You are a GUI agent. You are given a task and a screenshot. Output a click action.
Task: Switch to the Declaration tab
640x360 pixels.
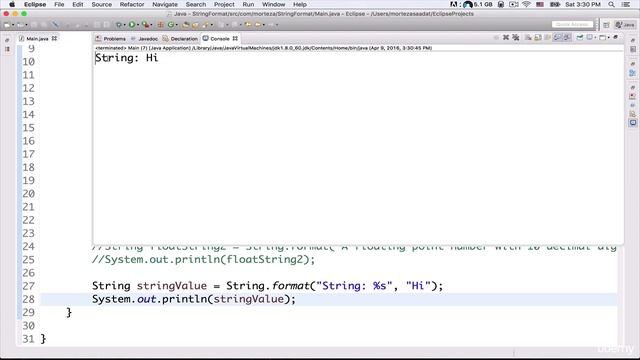point(180,39)
